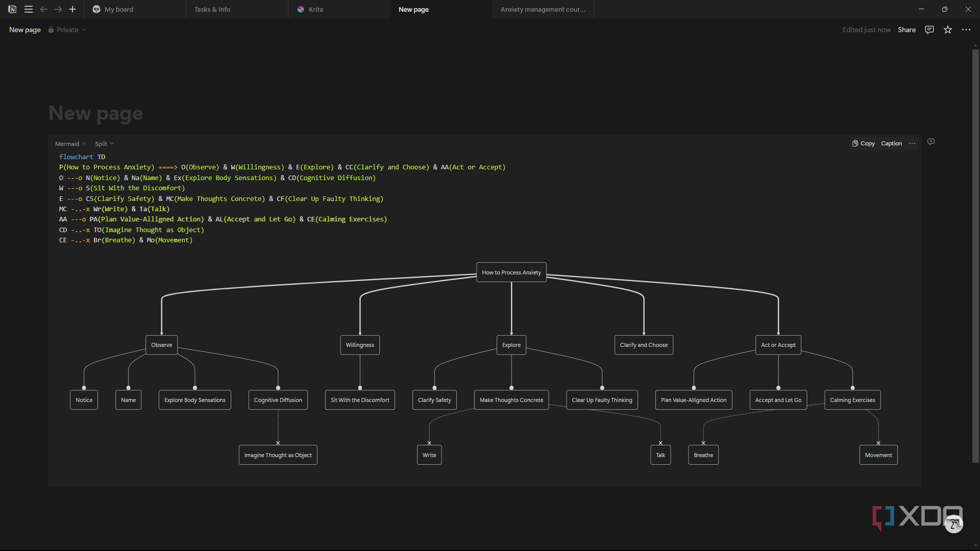Image resolution: width=980 pixels, height=551 pixels.
Task: Click the New page breadcrumb
Action: 25,30
